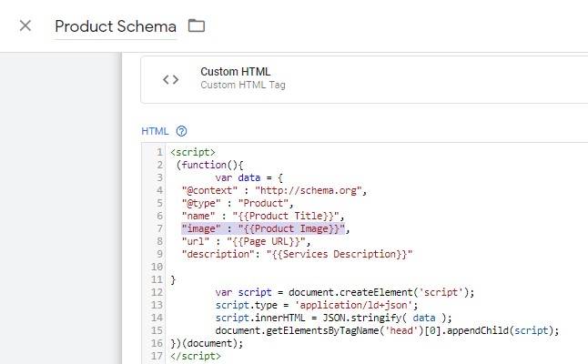Click the Product Schema tag name field
This screenshot has width=588, height=364.
point(115,26)
